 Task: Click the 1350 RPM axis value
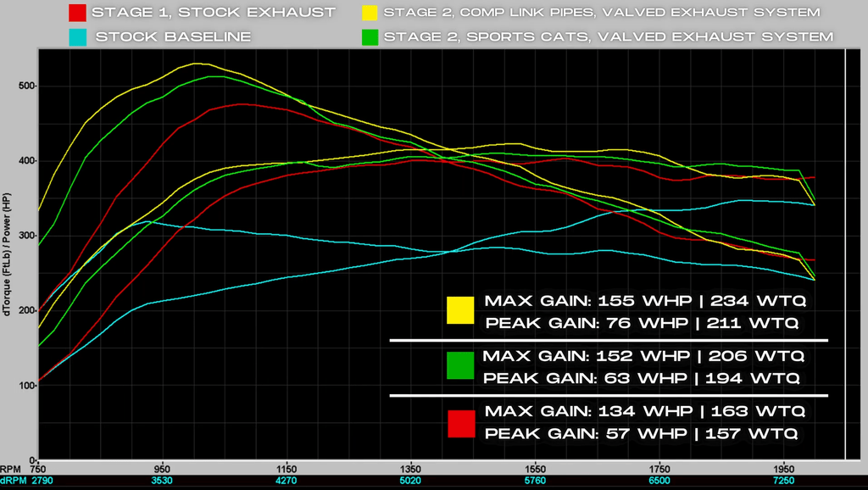click(x=410, y=470)
